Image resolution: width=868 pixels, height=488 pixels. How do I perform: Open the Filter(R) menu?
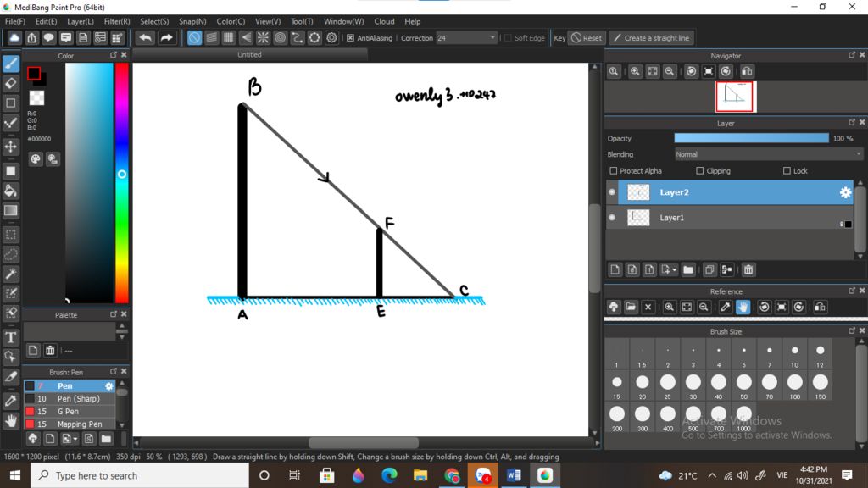pyautogui.click(x=117, y=21)
